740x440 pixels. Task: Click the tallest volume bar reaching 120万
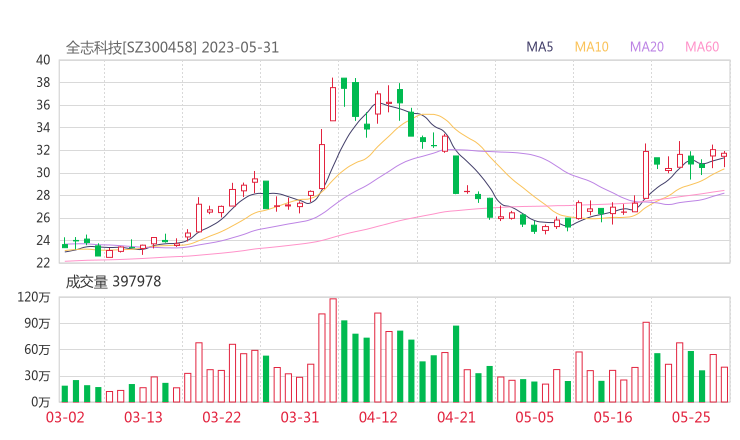[333, 350]
